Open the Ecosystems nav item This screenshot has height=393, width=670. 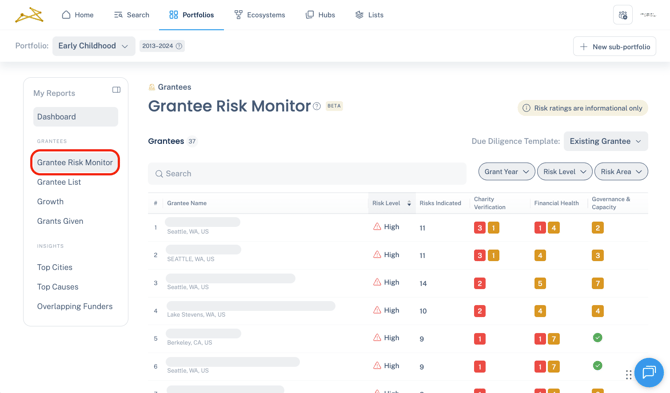[259, 15]
